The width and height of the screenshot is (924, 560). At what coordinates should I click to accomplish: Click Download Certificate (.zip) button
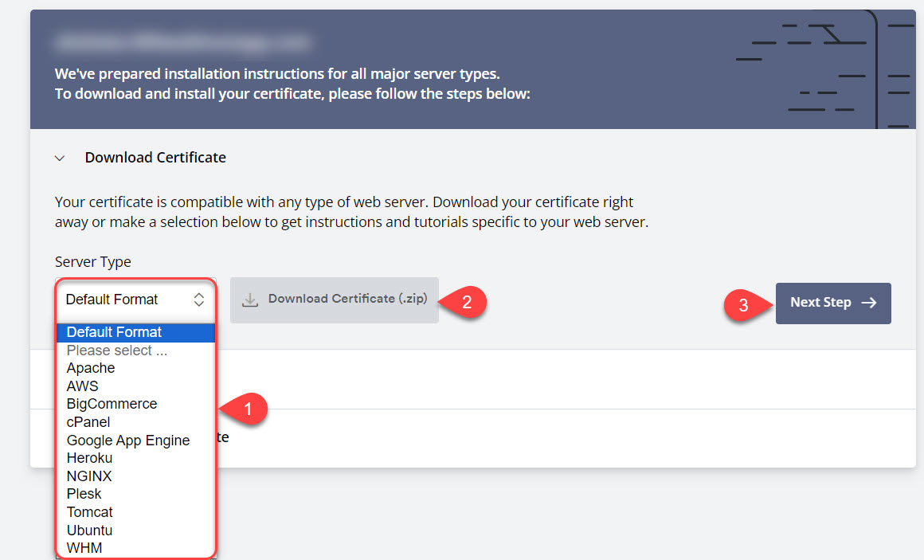click(335, 300)
